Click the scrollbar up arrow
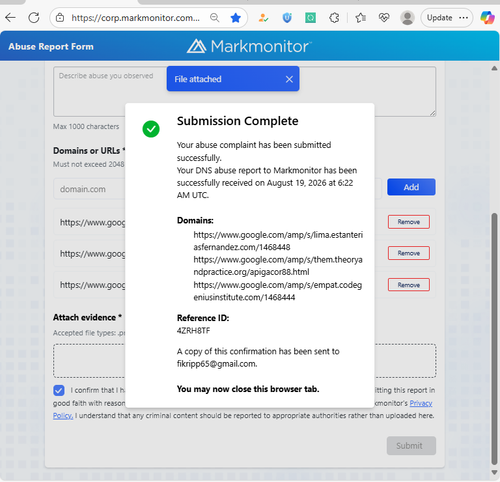500x482 pixels. (x=494, y=68)
